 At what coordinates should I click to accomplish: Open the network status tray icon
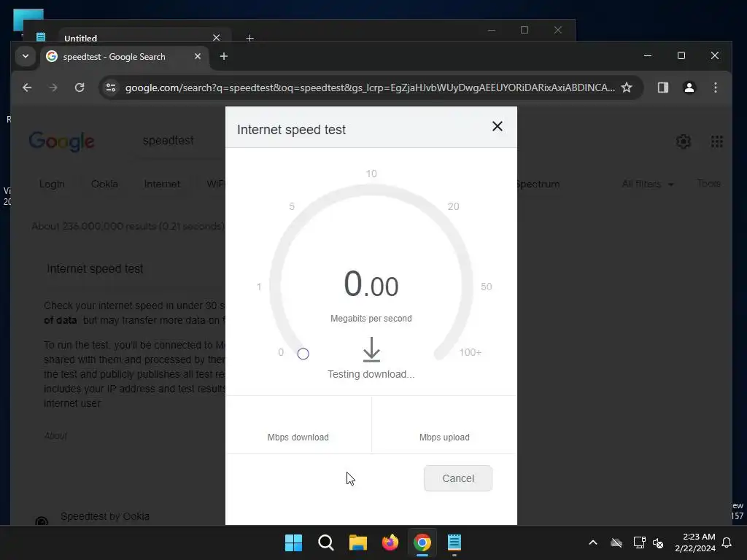point(639,542)
